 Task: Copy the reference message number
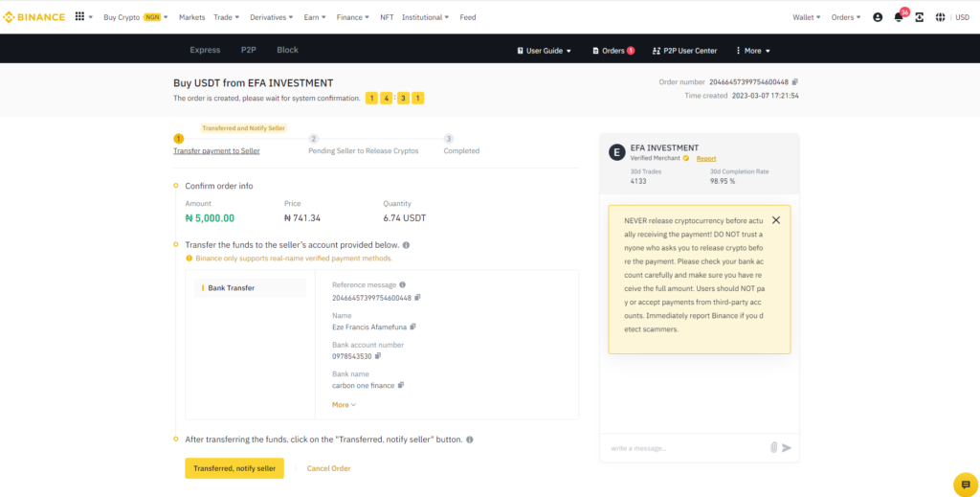pyautogui.click(x=417, y=298)
